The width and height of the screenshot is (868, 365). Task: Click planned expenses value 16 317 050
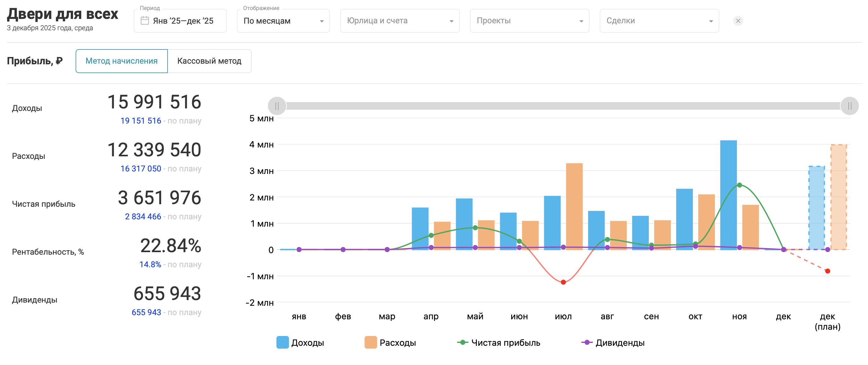141,169
